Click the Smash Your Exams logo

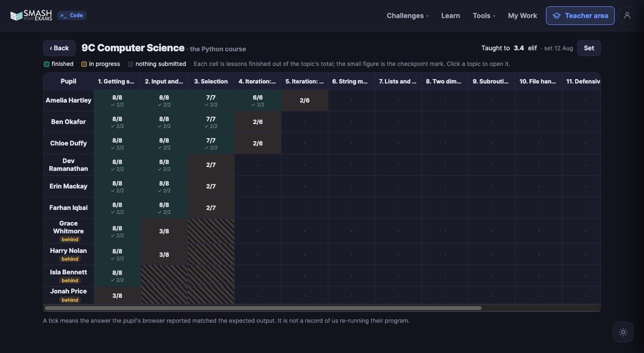pos(31,16)
